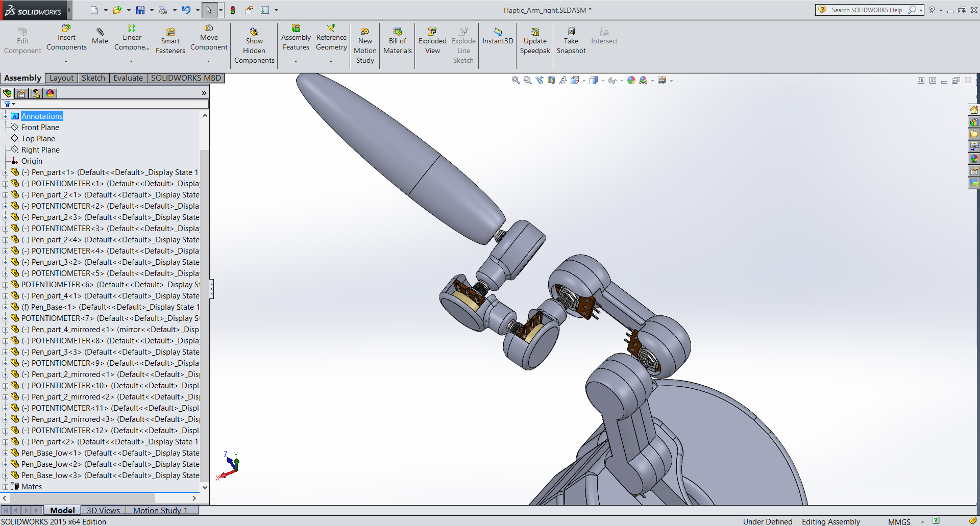The image size is (980, 526).
Task: Open the Move Component dropdown arrow
Action: (208, 62)
